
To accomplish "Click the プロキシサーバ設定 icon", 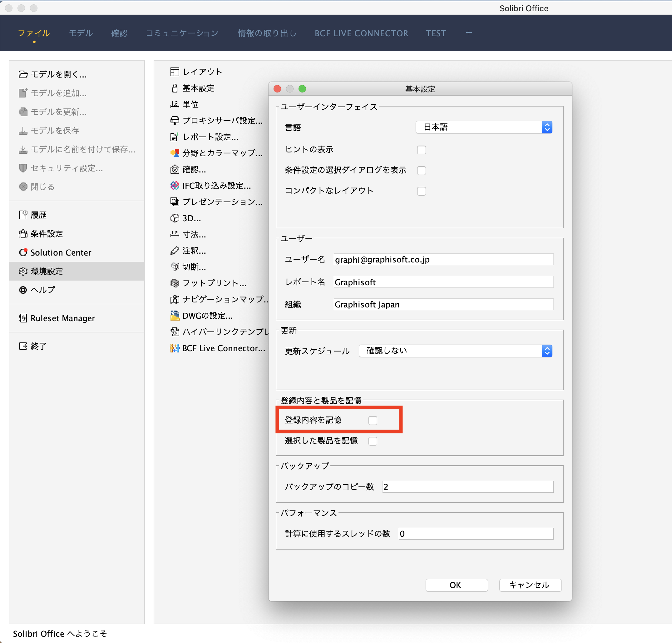I will [175, 121].
